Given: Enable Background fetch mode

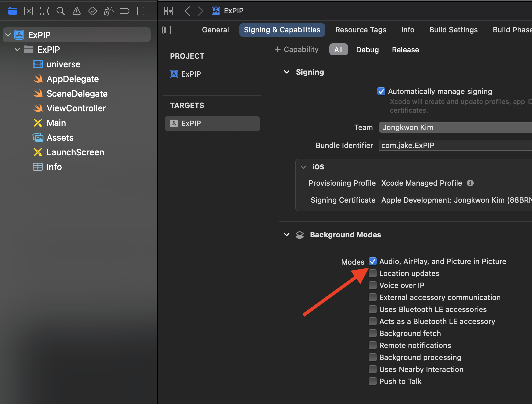Looking at the screenshot, I should (x=373, y=333).
